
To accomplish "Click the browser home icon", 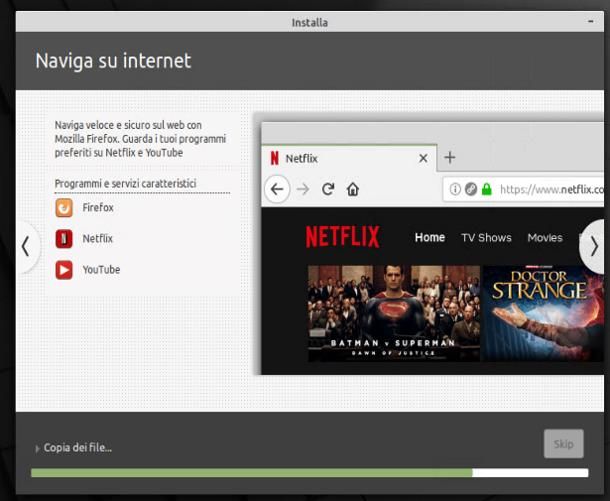I will [x=352, y=189].
